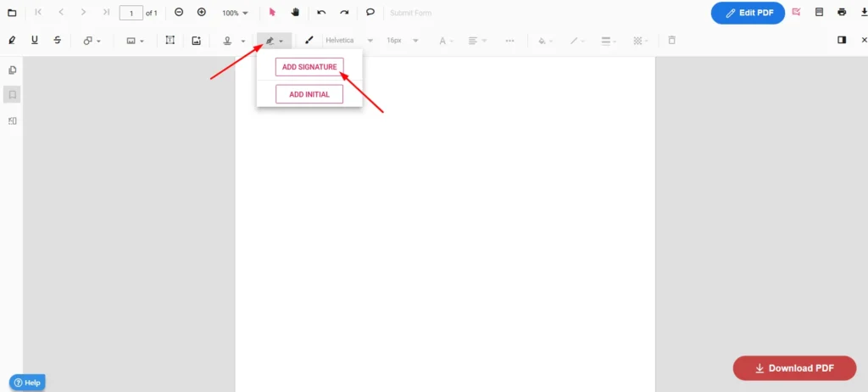Toggle the right side panel

842,40
